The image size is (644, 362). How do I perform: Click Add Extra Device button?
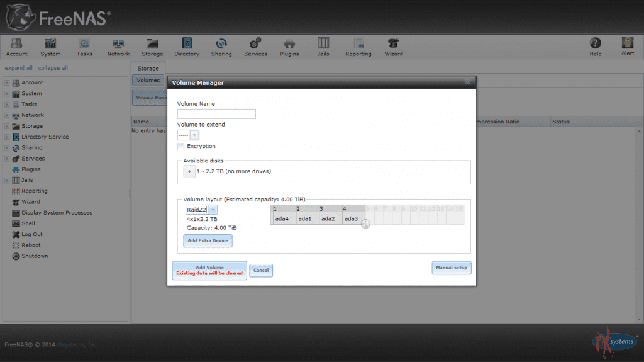pos(208,240)
